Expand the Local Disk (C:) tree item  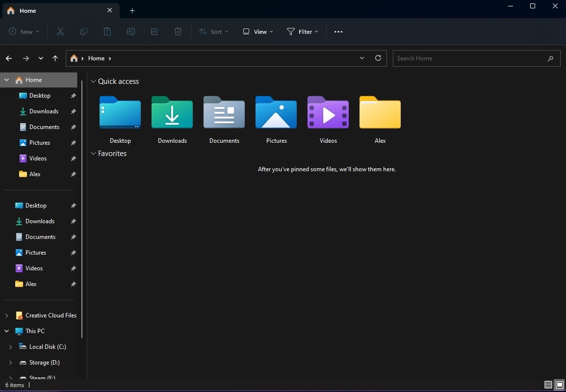pos(10,347)
